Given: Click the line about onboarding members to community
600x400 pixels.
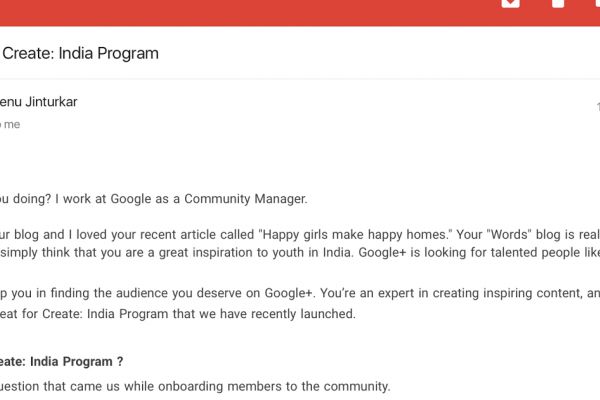Looking at the screenshot, I should (x=195, y=386).
